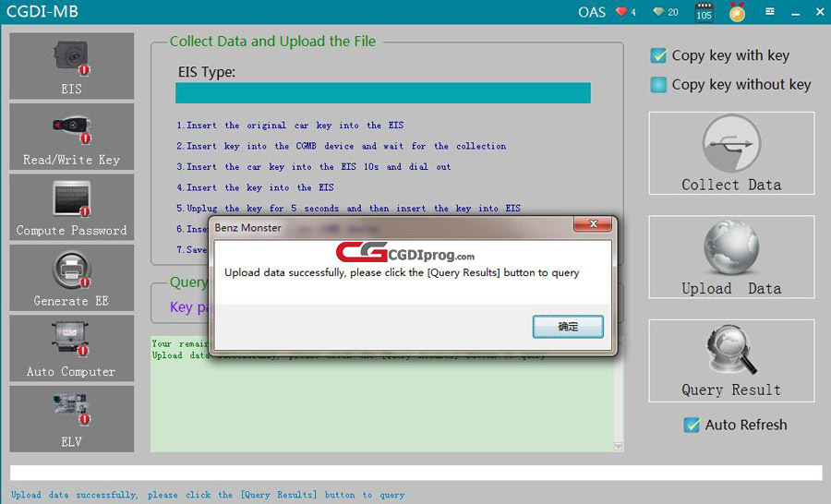Open the EIS module
Screen dimensions: 831x504
[71, 66]
